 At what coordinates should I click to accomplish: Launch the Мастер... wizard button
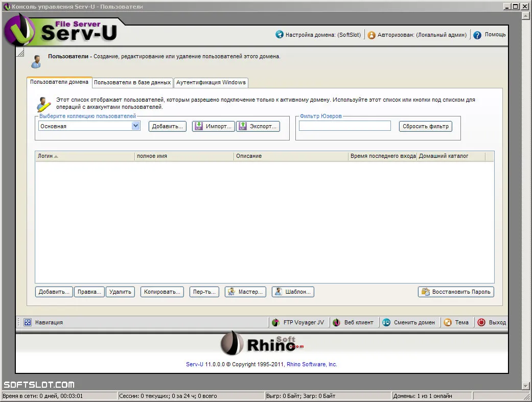[x=245, y=292]
